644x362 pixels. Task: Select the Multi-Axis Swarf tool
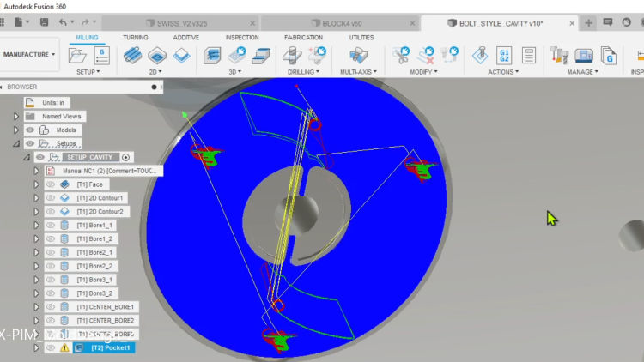pos(359,56)
